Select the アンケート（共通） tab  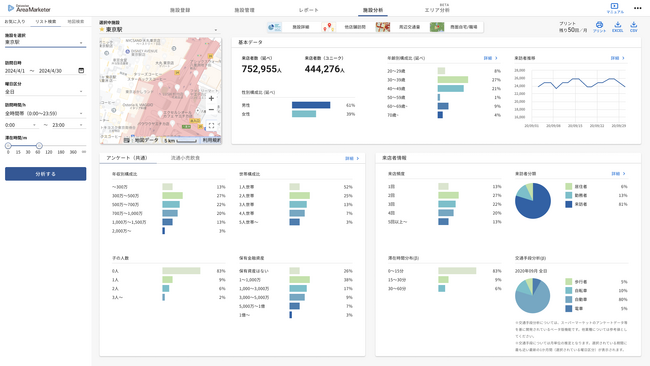(128, 158)
